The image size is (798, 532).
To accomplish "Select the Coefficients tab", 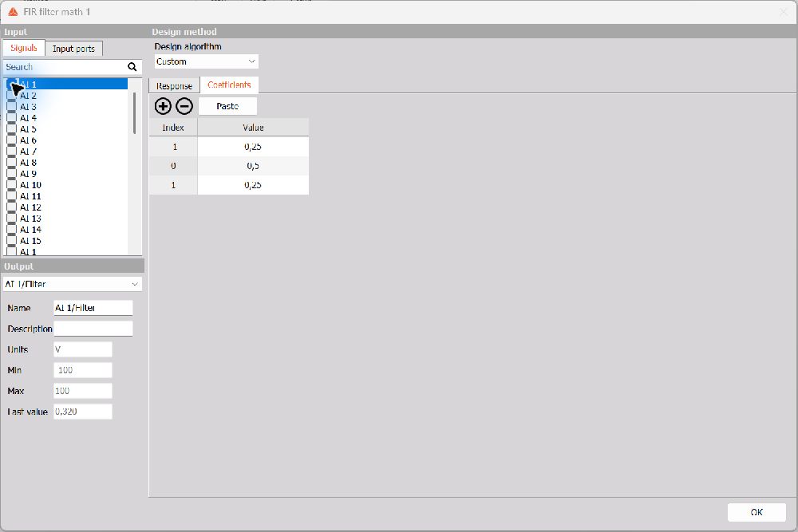I will coord(230,85).
